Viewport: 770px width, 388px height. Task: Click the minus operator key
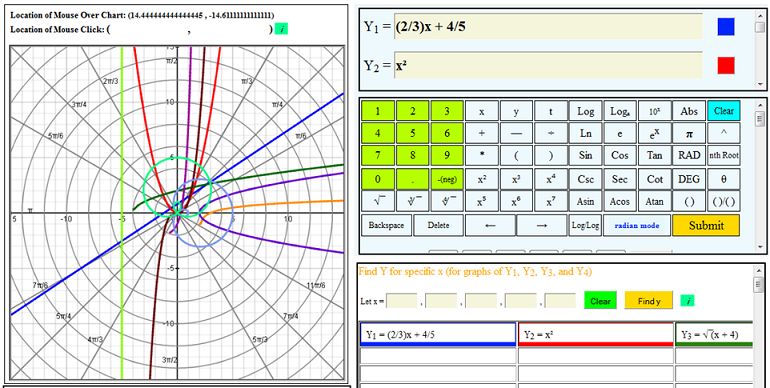tap(516, 133)
